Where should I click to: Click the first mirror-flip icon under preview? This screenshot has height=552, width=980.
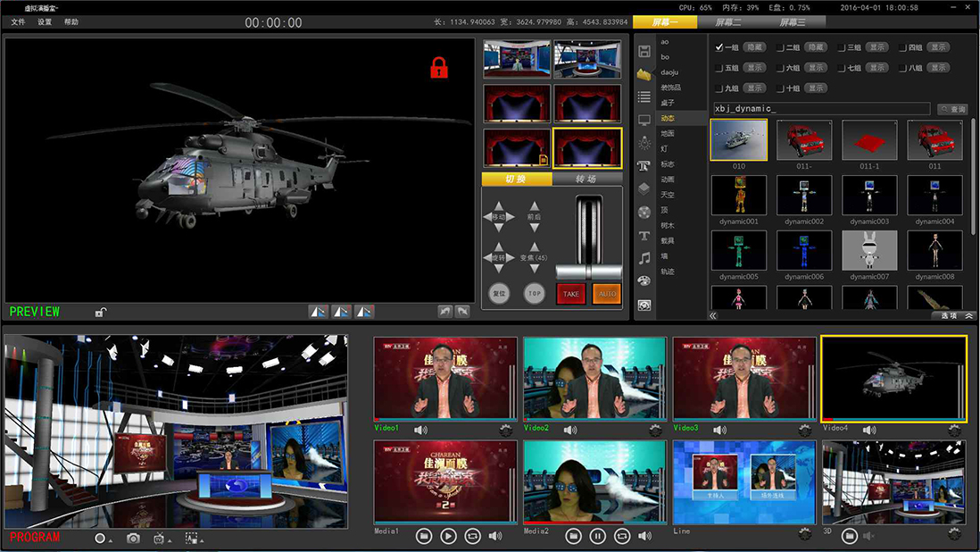[x=319, y=312]
